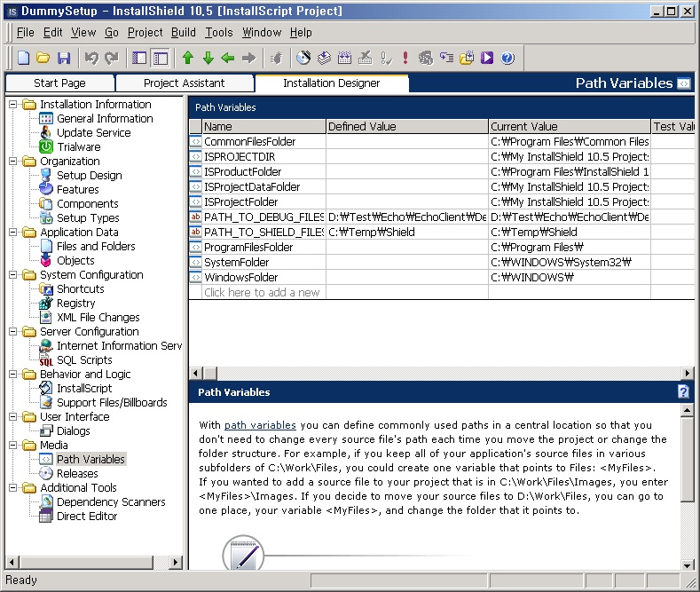Collapse the Server Configuration node
Screen dimensions: 700x592
pyautogui.click(x=12, y=332)
